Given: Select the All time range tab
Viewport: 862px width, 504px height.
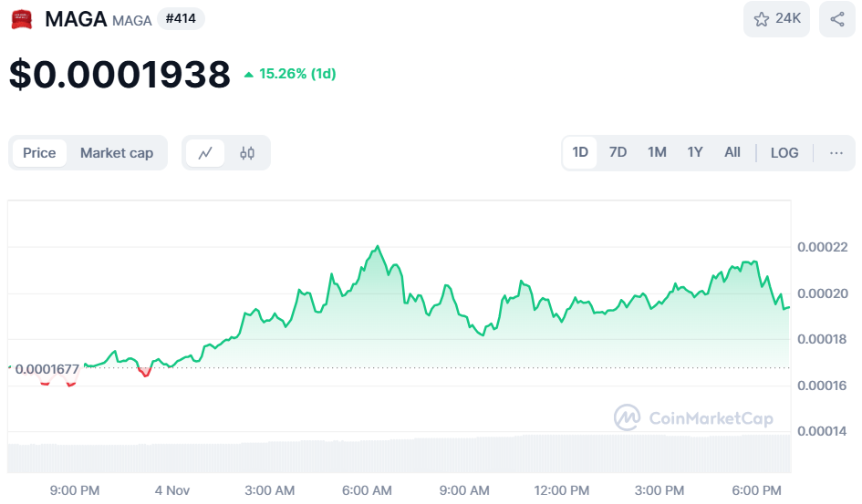Looking at the screenshot, I should click(x=732, y=153).
